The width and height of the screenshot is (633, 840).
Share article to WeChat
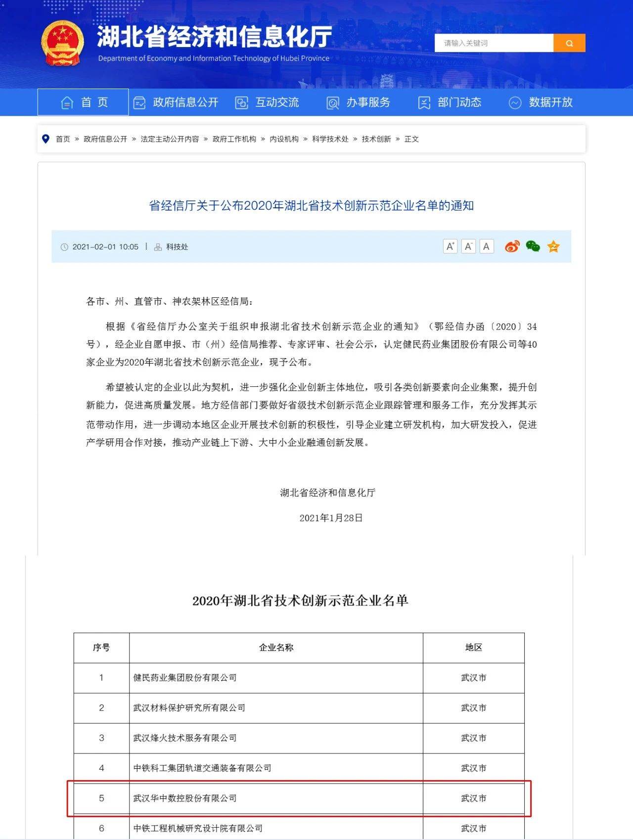533,246
